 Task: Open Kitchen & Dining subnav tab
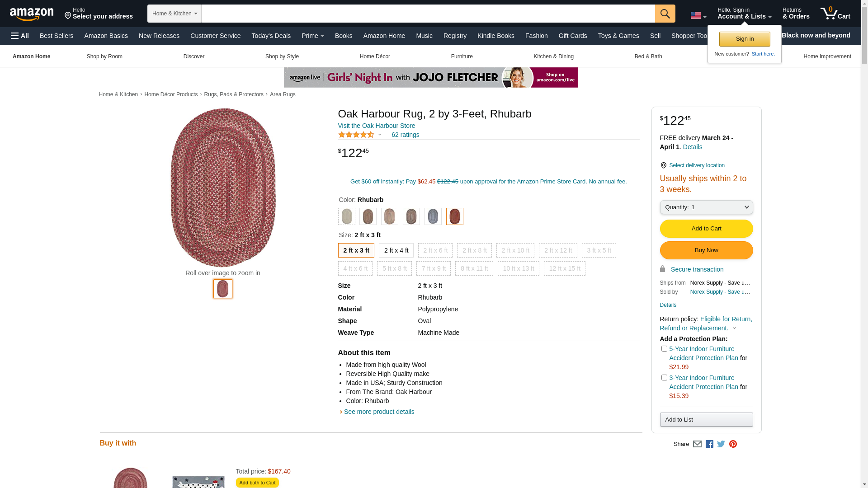[x=553, y=56]
